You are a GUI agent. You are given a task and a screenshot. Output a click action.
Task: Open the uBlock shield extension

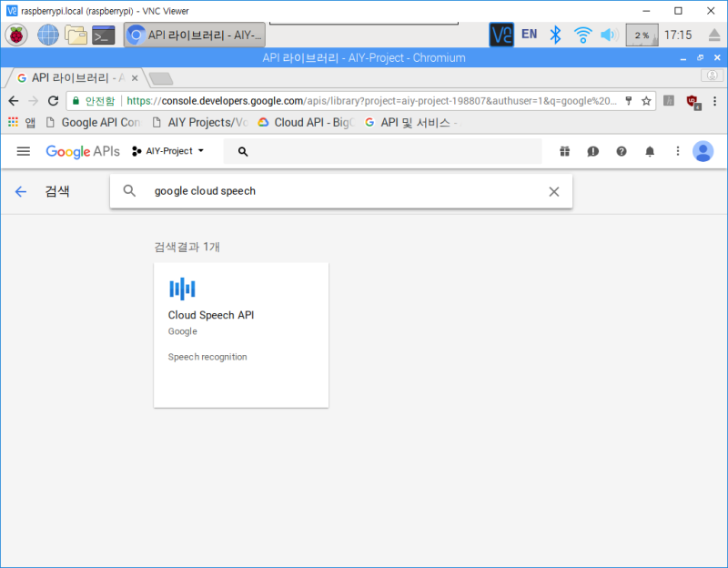693,102
